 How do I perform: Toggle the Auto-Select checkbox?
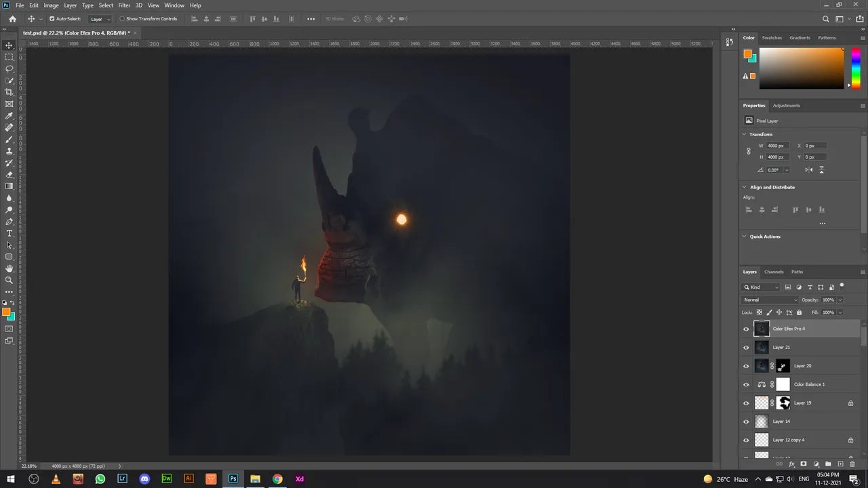coord(52,19)
